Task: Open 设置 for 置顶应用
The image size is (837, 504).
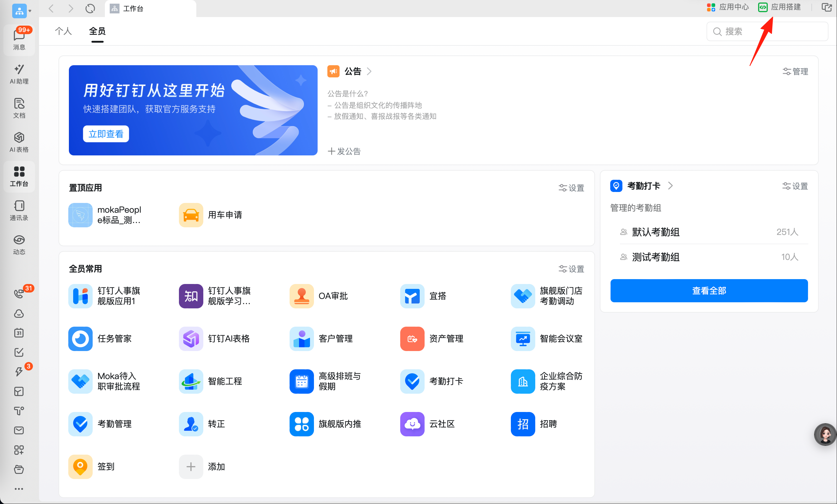Action: tap(571, 188)
